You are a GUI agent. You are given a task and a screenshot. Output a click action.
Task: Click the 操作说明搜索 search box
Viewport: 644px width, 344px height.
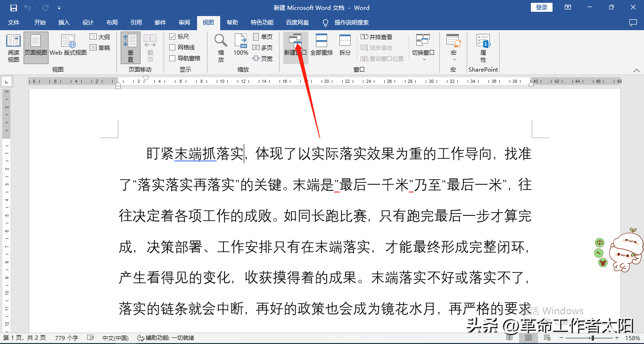click(346, 23)
